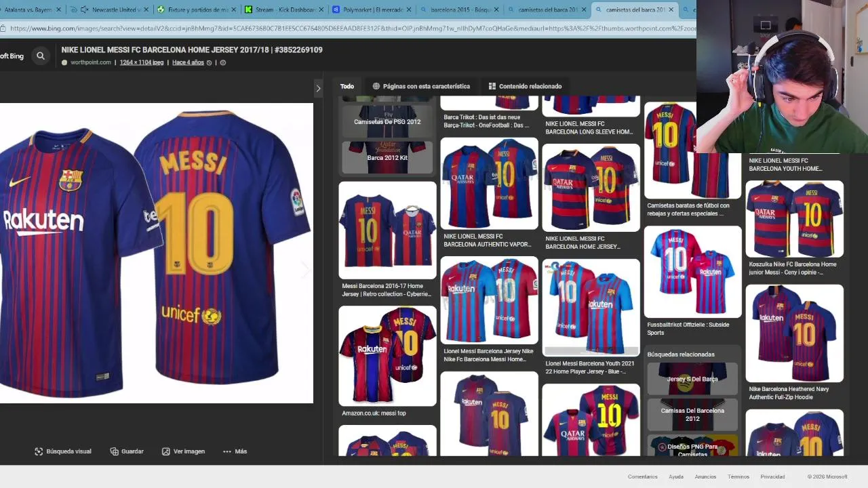
Task: Click clock icon next to Hace 4 años
Action: 209,62
